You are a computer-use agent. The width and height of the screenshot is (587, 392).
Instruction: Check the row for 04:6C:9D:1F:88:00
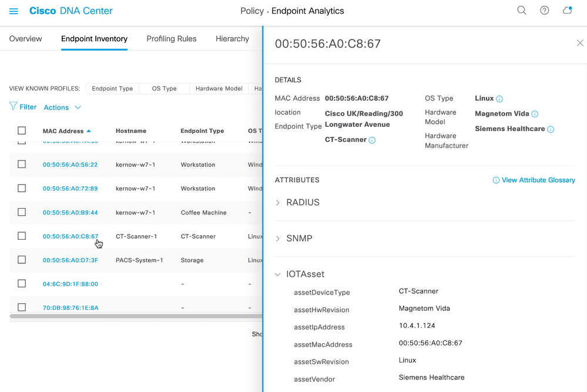pos(22,283)
